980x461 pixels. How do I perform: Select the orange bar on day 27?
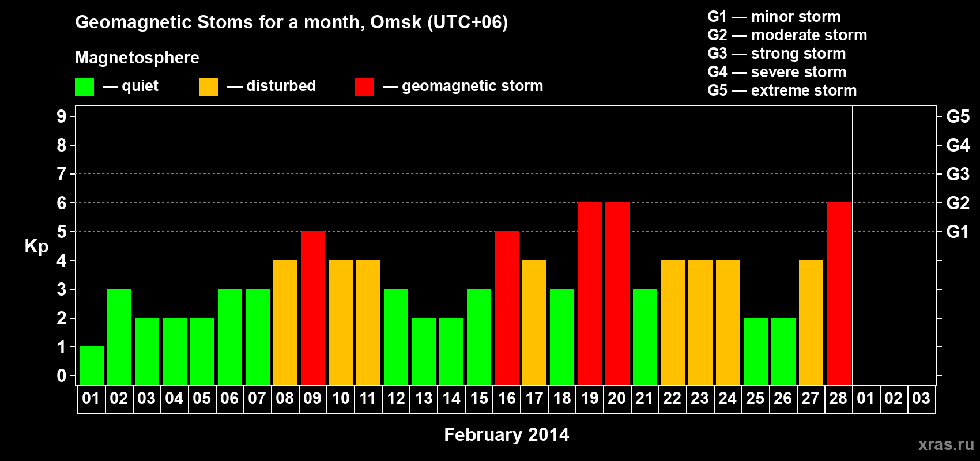(x=811, y=323)
